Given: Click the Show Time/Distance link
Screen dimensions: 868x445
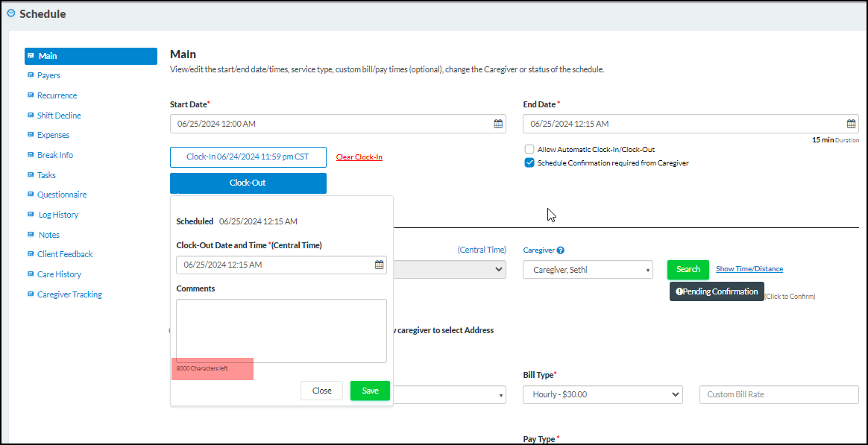Looking at the screenshot, I should pyautogui.click(x=749, y=269).
